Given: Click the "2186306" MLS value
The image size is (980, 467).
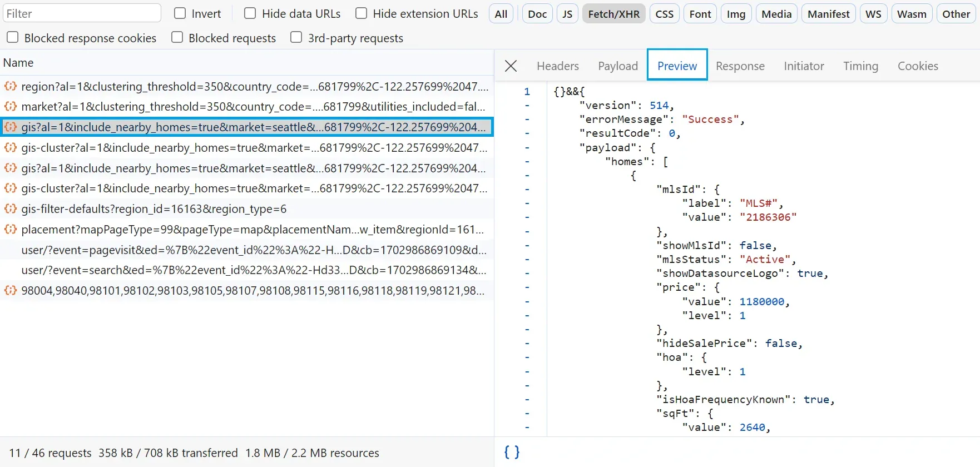Looking at the screenshot, I should [x=768, y=217].
